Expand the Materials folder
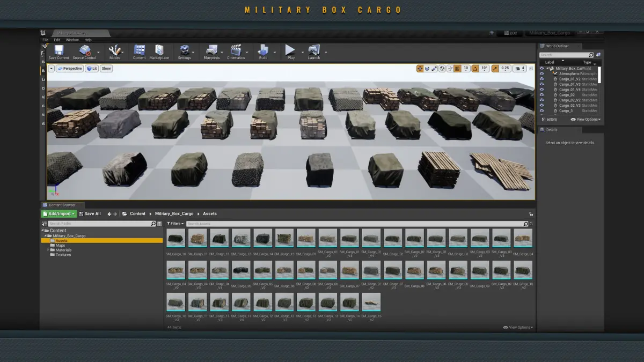 pyautogui.click(x=48, y=250)
